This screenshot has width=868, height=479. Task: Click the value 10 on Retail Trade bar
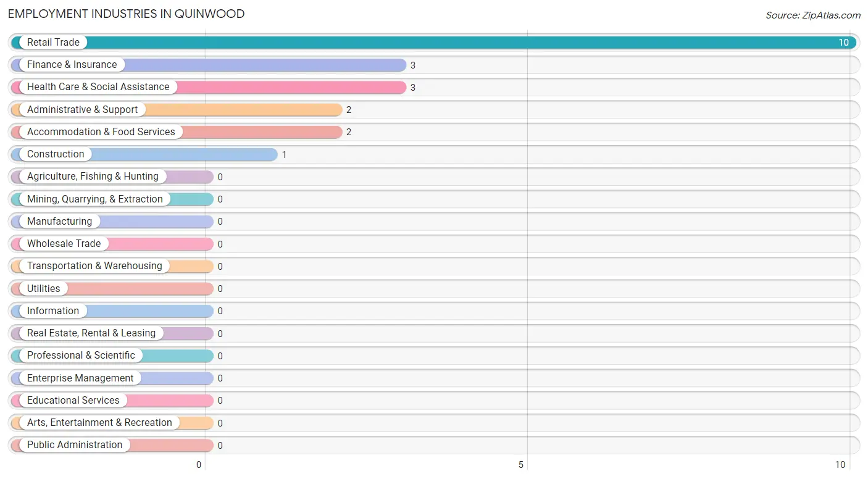pyautogui.click(x=843, y=43)
